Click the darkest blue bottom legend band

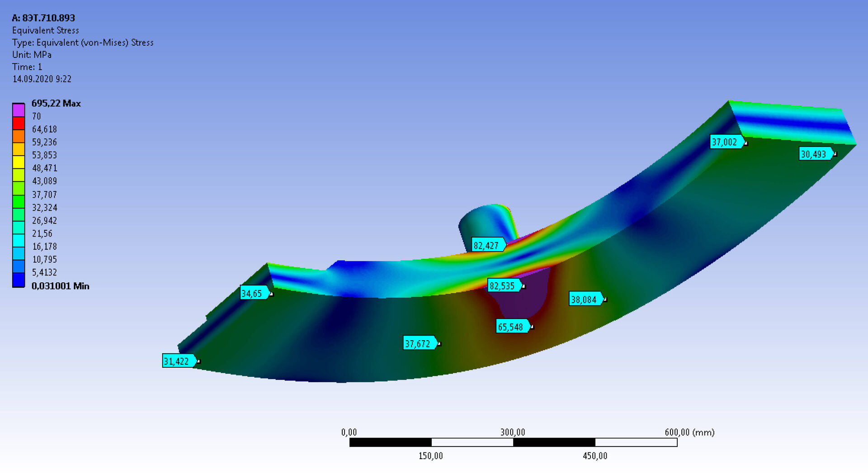19,280
